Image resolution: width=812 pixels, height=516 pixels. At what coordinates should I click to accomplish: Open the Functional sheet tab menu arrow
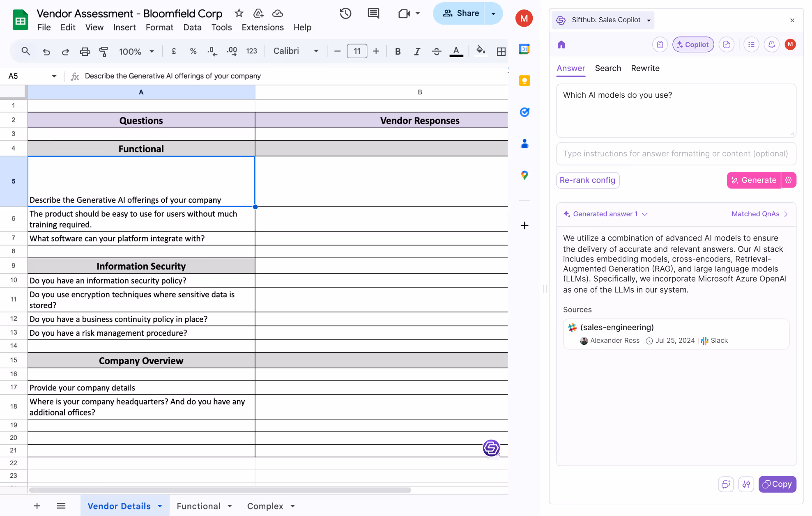coord(230,506)
